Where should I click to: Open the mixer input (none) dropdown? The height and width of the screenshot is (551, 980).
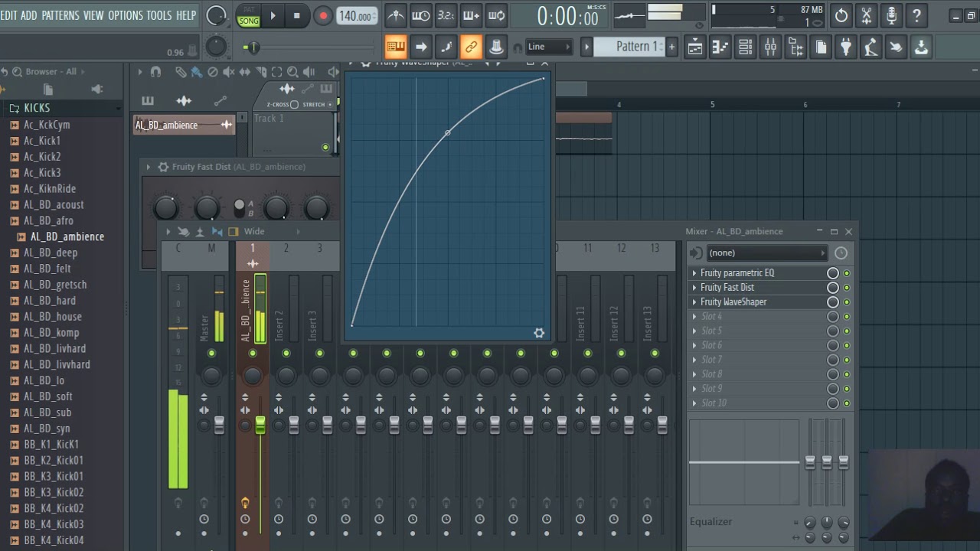click(766, 253)
